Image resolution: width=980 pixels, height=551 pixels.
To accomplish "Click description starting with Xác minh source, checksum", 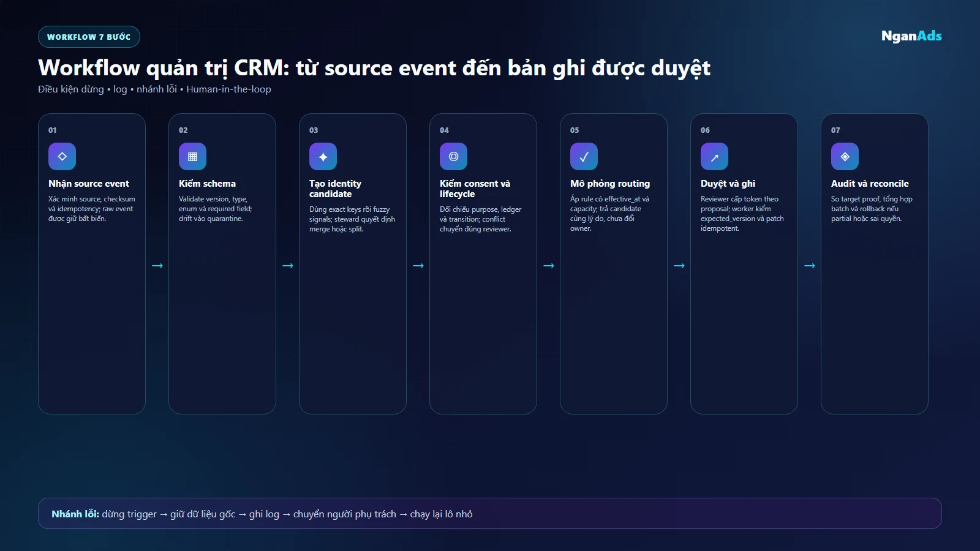I will pos(92,209).
